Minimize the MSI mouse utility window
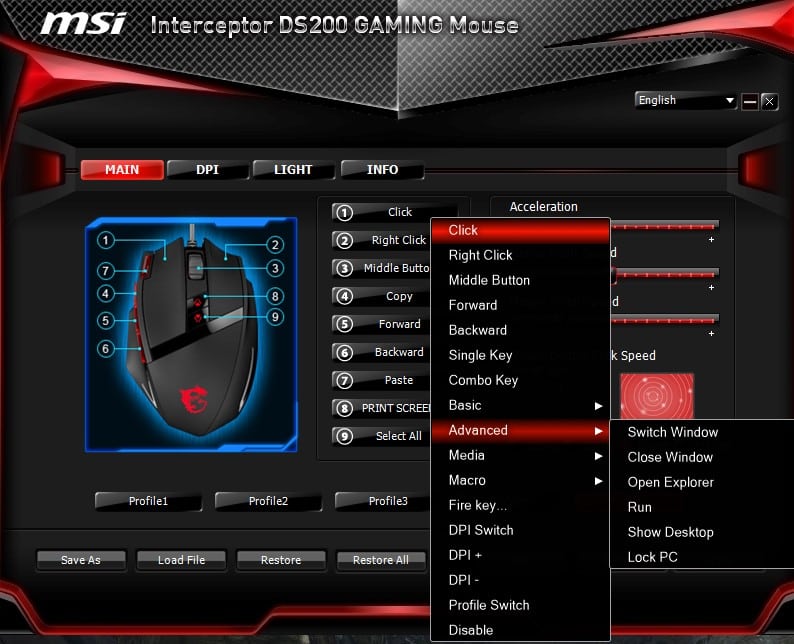 [750, 102]
